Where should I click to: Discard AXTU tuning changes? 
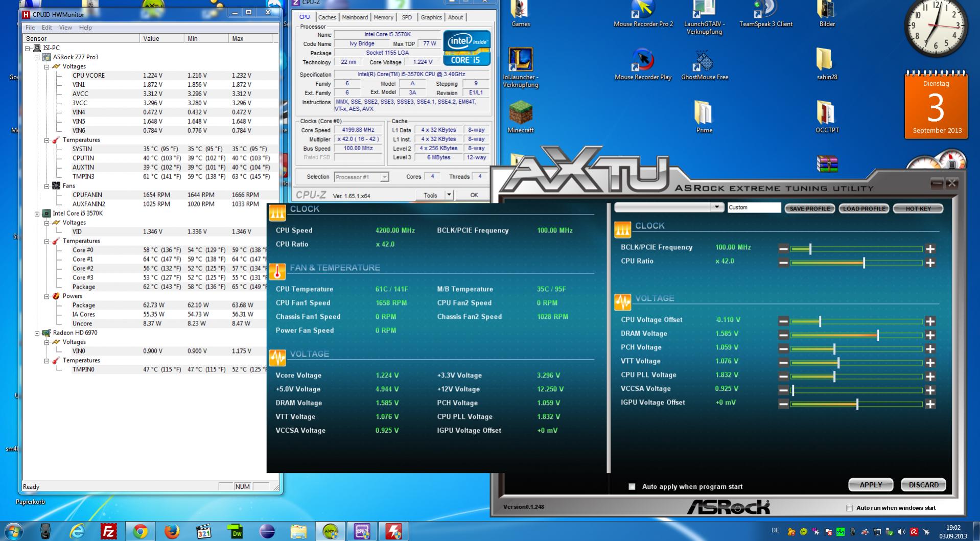[923, 485]
